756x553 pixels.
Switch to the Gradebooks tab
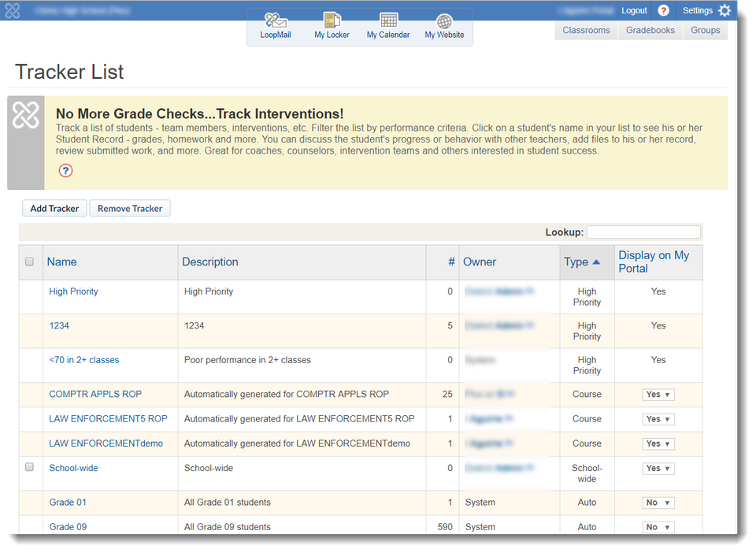(650, 31)
